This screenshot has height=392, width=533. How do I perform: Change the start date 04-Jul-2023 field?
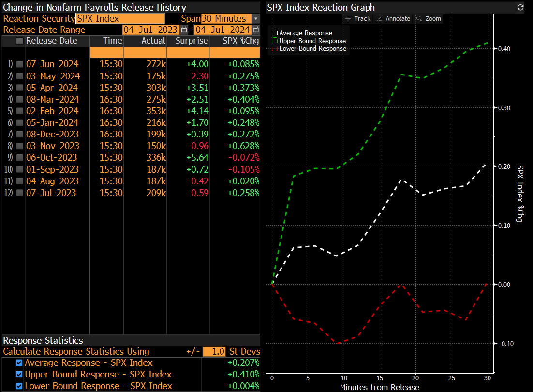tap(150, 30)
